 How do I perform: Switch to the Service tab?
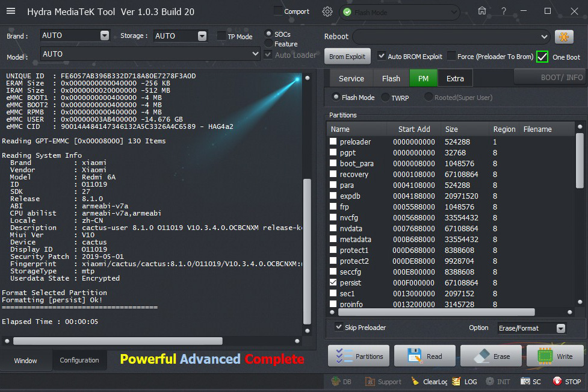pyautogui.click(x=351, y=78)
